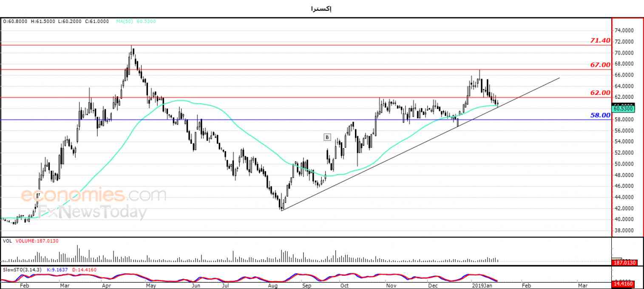Click the red 62.00 level label
The height and width of the screenshot is (289, 644).
600,93
